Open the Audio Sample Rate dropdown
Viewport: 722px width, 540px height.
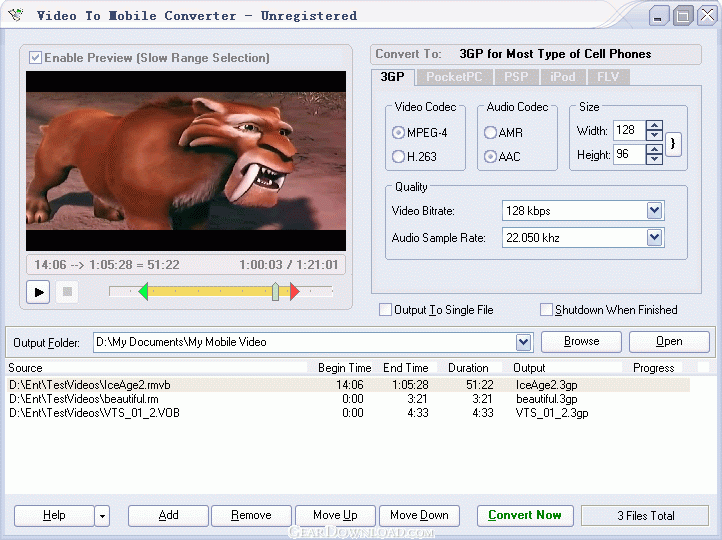point(654,238)
